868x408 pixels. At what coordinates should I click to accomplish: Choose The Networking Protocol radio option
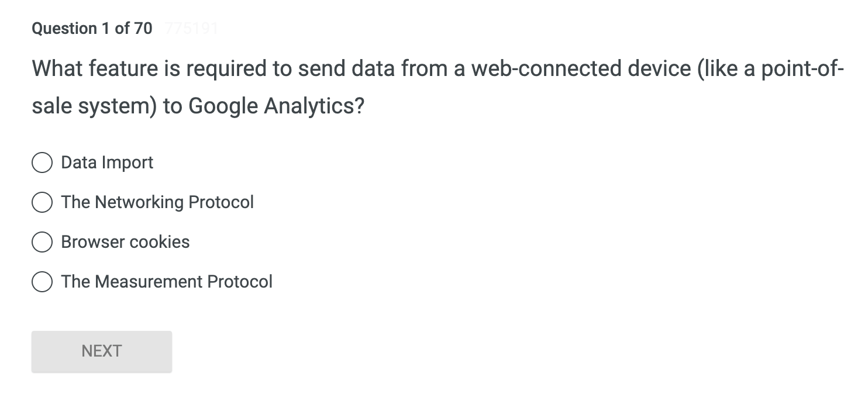(42, 202)
